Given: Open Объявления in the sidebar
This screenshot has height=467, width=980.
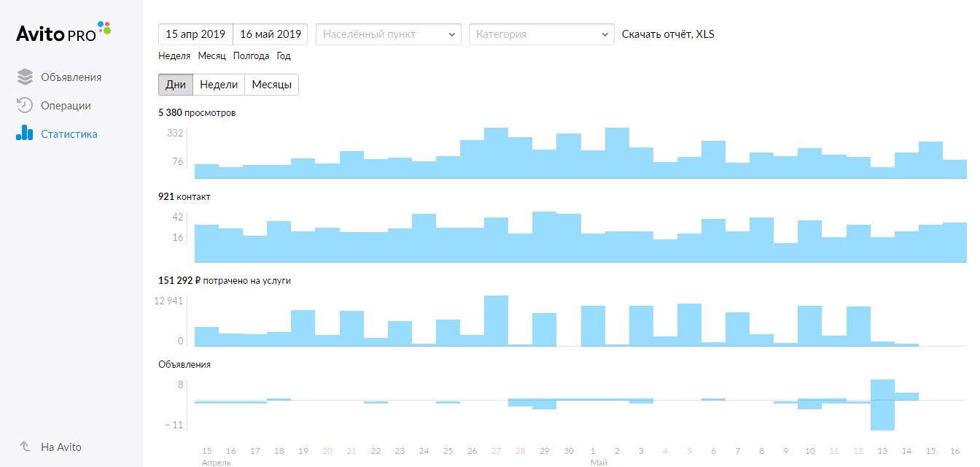Looking at the screenshot, I should coord(71,77).
